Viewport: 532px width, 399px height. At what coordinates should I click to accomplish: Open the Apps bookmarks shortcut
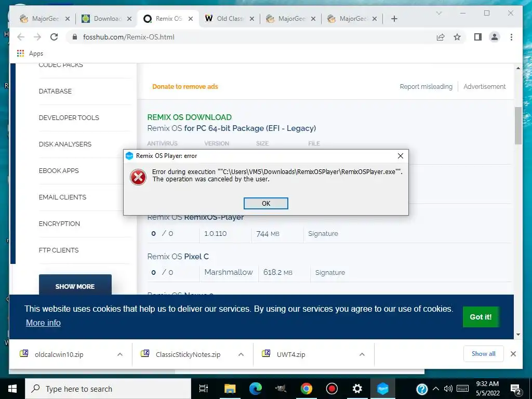tap(30, 54)
